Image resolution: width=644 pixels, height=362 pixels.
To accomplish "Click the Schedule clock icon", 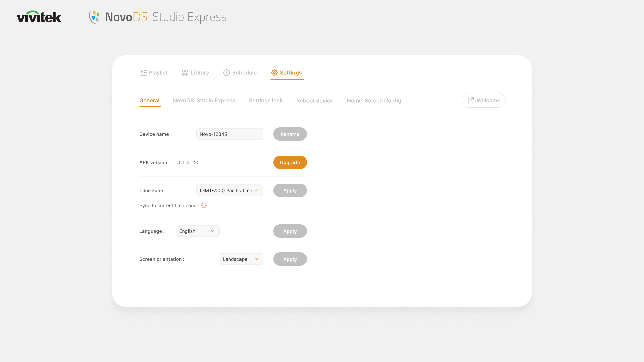I will [227, 73].
